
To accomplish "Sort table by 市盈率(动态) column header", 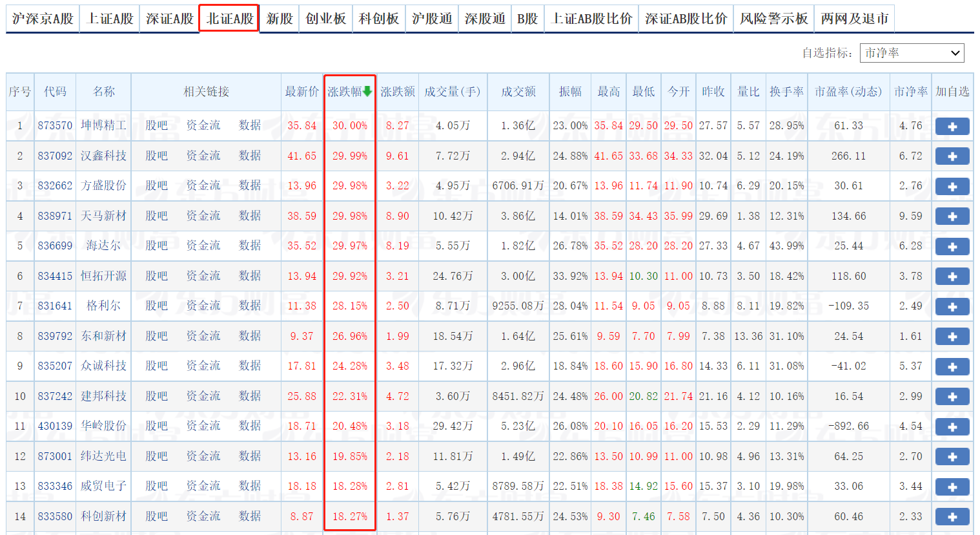I will click(x=848, y=92).
